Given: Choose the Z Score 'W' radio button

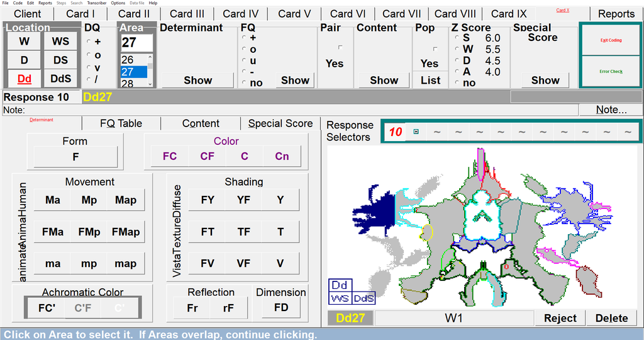Looking at the screenshot, I should click(457, 49).
